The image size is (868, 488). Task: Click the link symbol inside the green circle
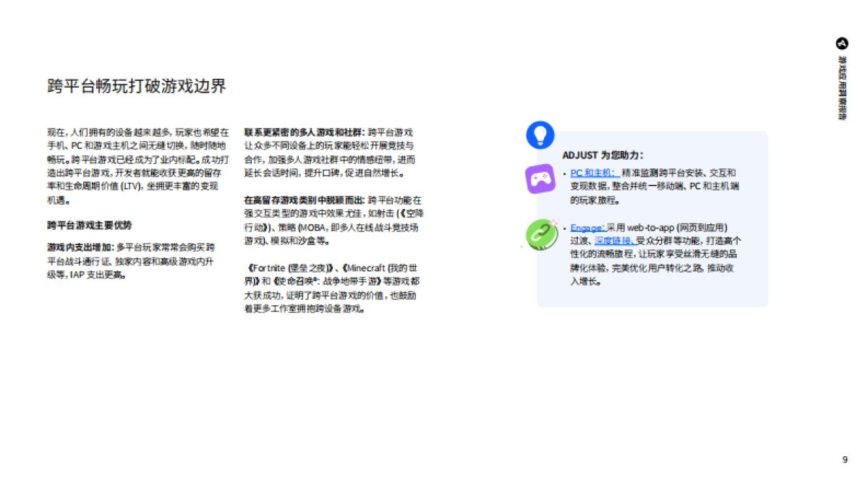click(541, 235)
